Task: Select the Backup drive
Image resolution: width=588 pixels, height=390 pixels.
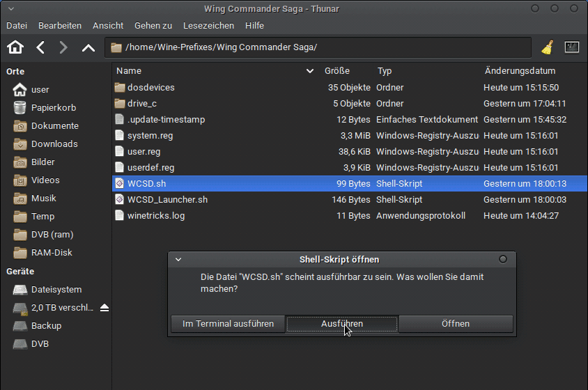Action: 37,325
